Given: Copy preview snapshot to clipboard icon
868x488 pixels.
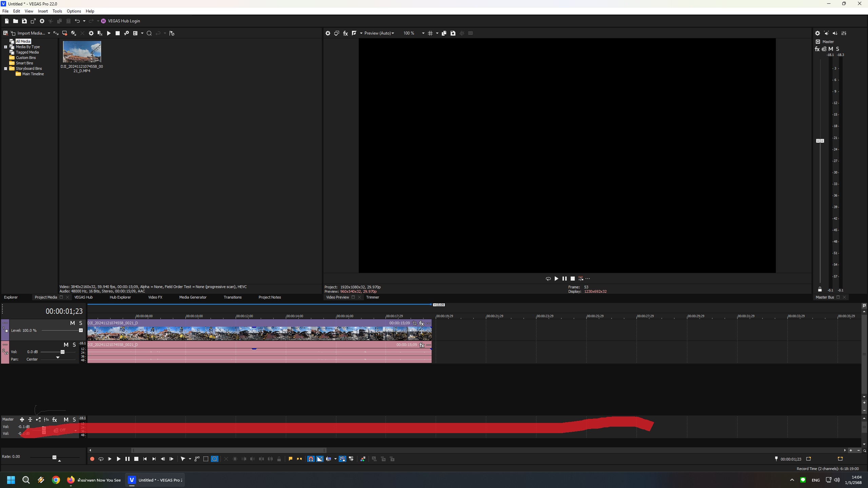Looking at the screenshot, I should pyautogui.click(x=444, y=33).
